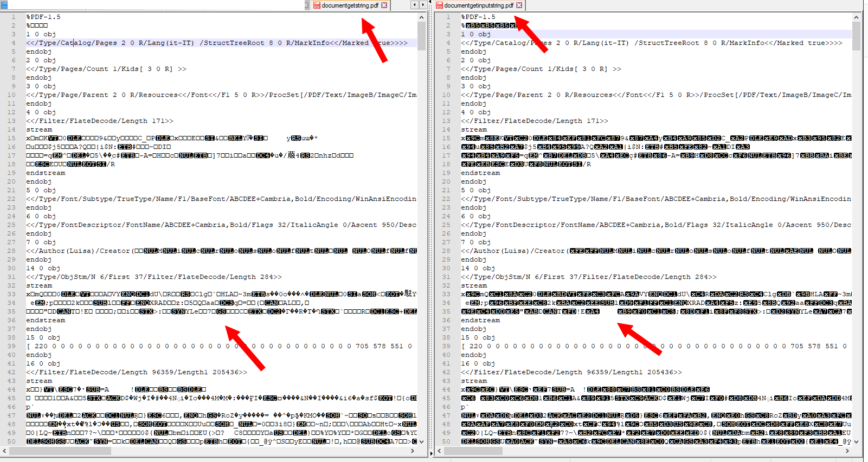Click right arrow of right pane horizontal scrollbar
This screenshot has height=462, width=868.
click(x=847, y=451)
